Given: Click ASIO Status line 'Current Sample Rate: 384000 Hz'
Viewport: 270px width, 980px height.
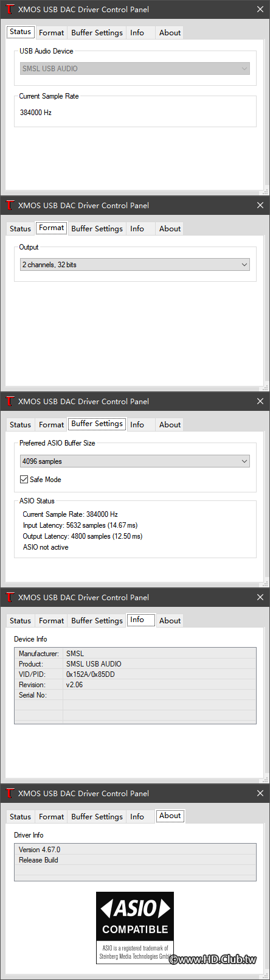Looking at the screenshot, I should 70,514.
